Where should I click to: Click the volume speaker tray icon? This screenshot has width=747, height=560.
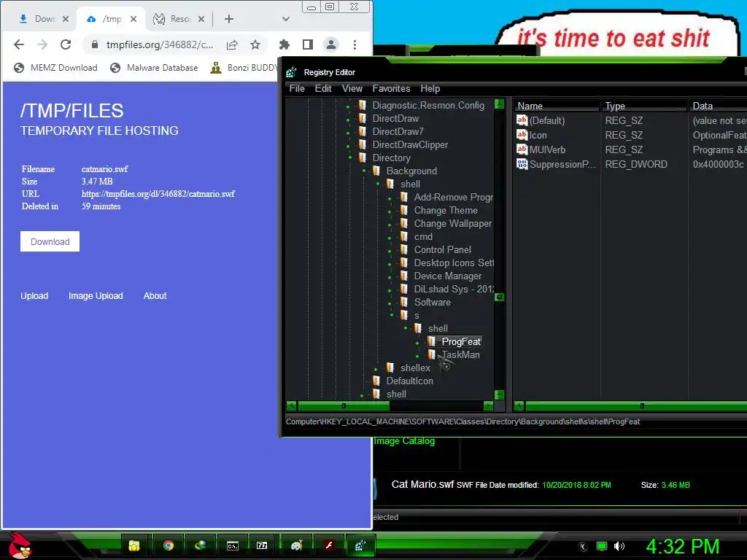[x=619, y=547]
